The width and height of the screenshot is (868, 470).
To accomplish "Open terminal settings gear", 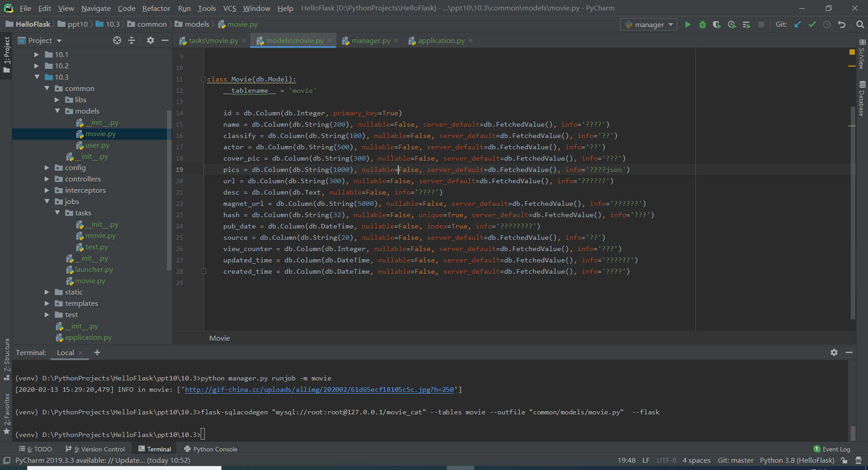I will [834, 352].
